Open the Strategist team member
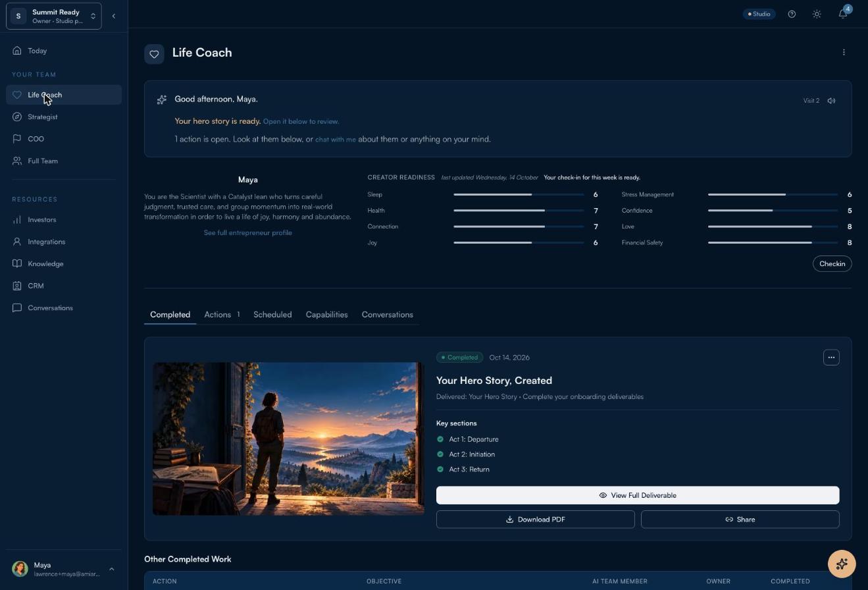The image size is (868, 590). pyautogui.click(x=64, y=117)
